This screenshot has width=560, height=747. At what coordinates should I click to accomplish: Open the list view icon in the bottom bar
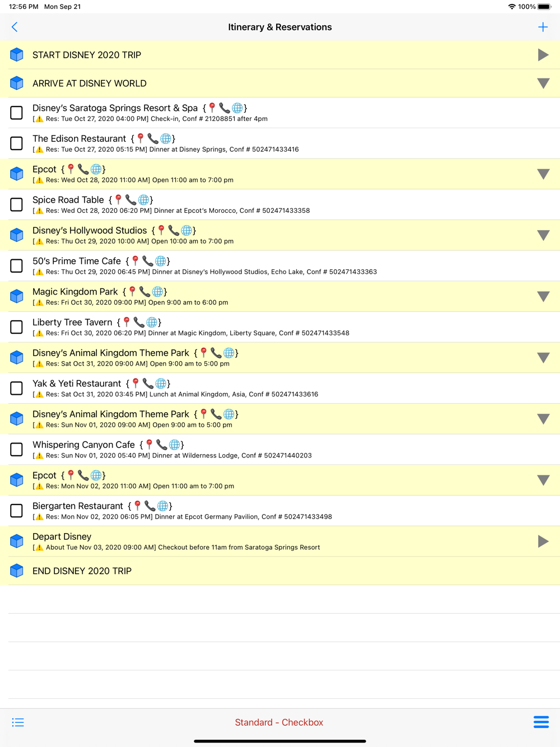coord(18,722)
